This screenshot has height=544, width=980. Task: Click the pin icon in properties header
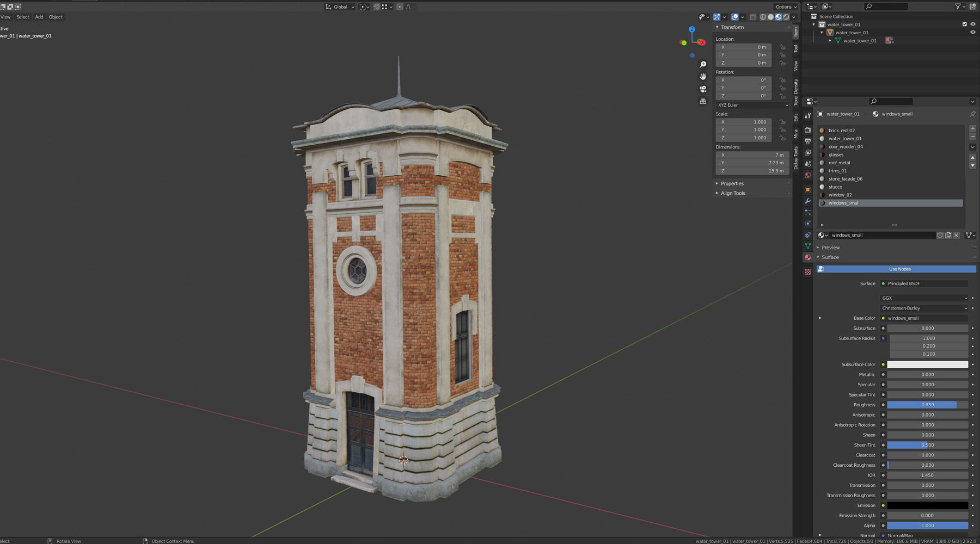tap(972, 114)
